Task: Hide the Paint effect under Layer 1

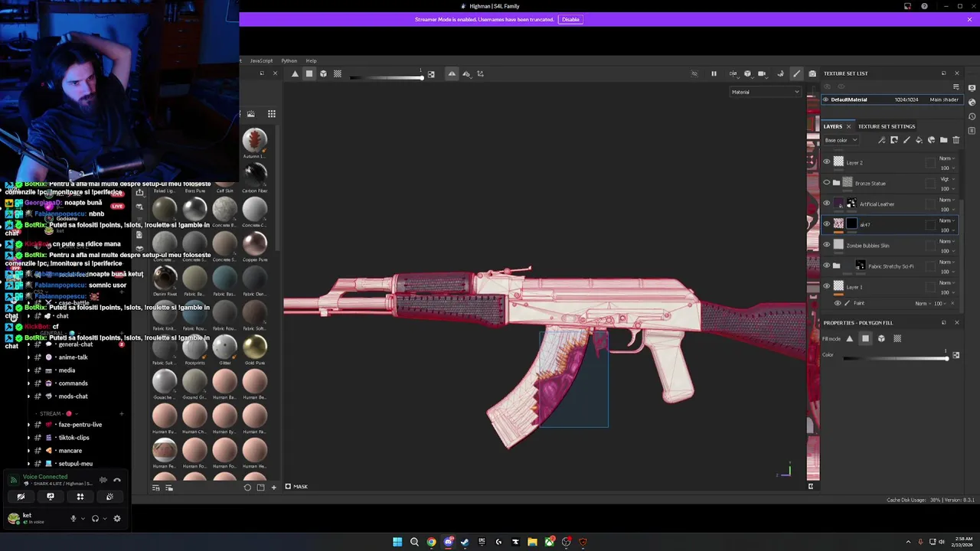Action: point(837,303)
